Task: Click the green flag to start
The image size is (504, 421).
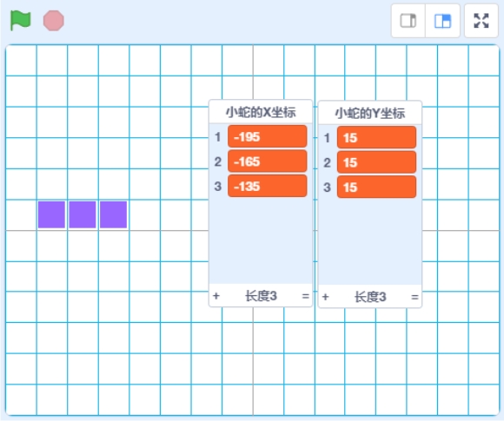Action: point(21,21)
